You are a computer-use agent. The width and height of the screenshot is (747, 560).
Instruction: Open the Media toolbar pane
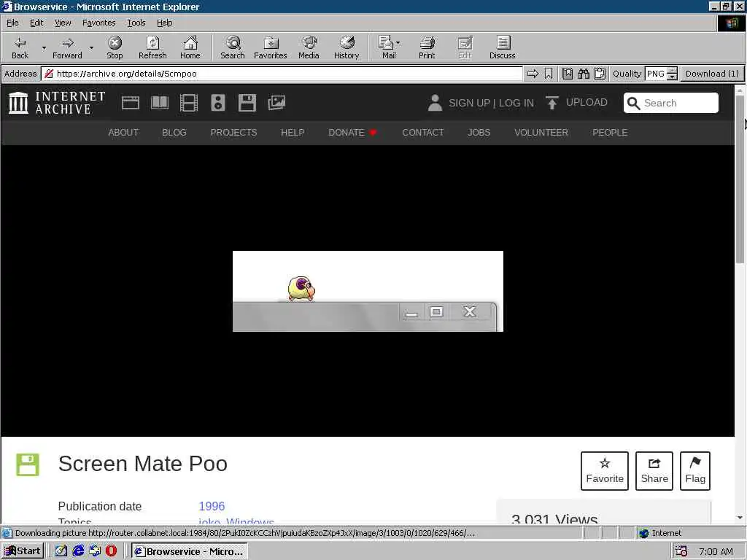309,47
